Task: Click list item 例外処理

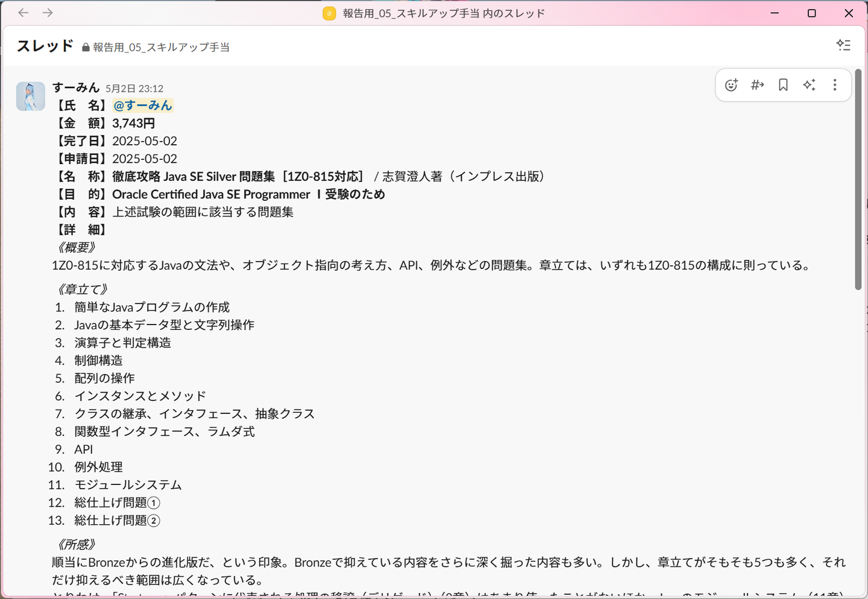Action: [x=98, y=467]
